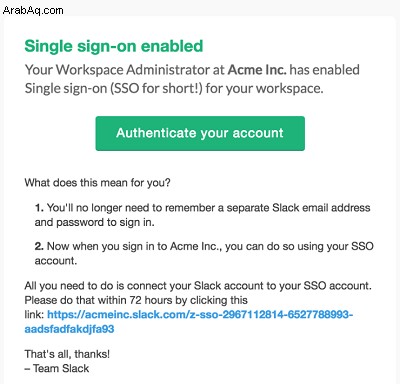400x384 pixels.
Task: Select the Single sign-on enabled heading
Action: pyautogui.click(x=114, y=46)
